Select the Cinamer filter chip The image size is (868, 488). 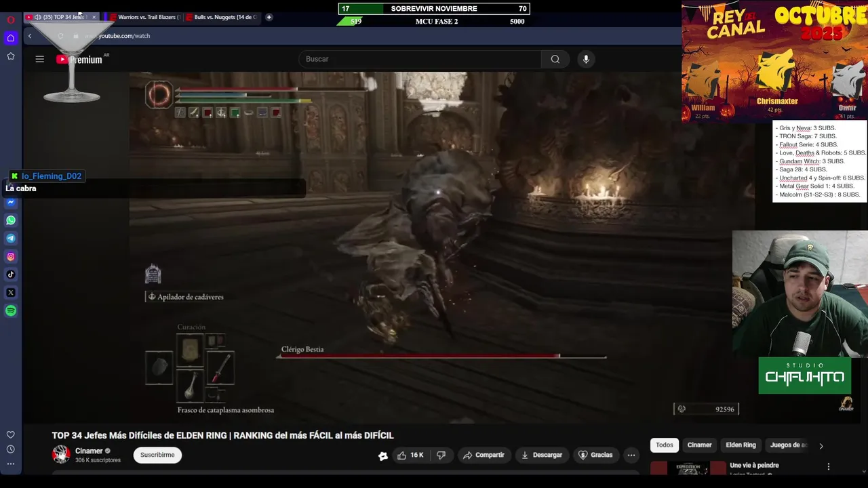pos(699,445)
